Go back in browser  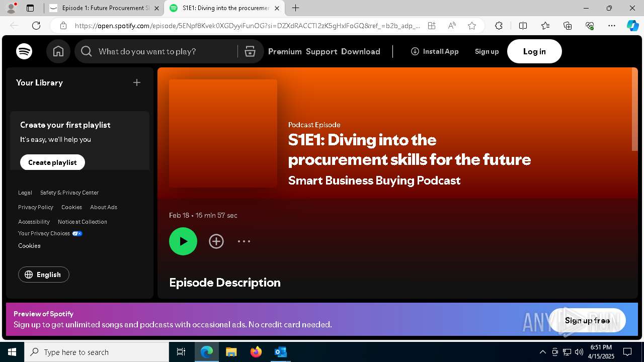coord(14,26)
